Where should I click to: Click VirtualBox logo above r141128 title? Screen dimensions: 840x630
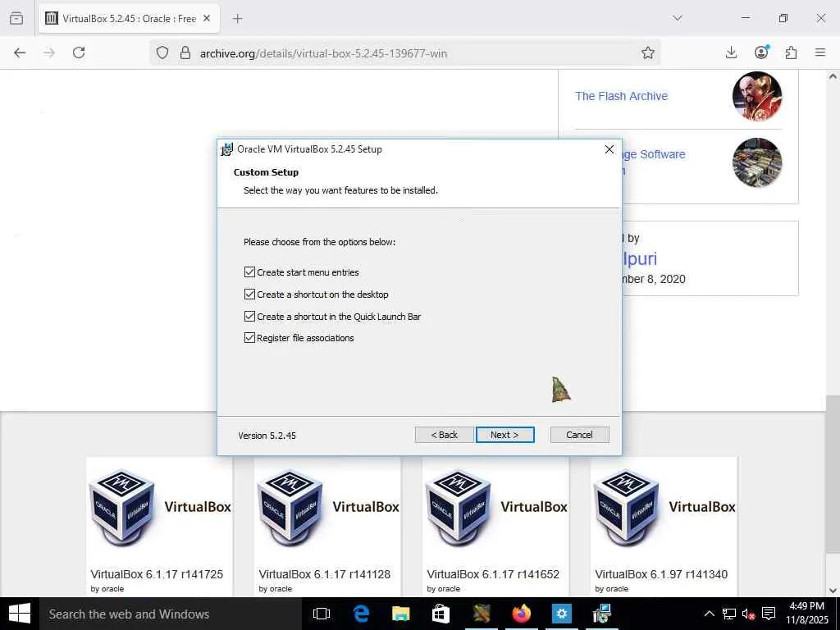pyautogui.click(x=328, y=507)
